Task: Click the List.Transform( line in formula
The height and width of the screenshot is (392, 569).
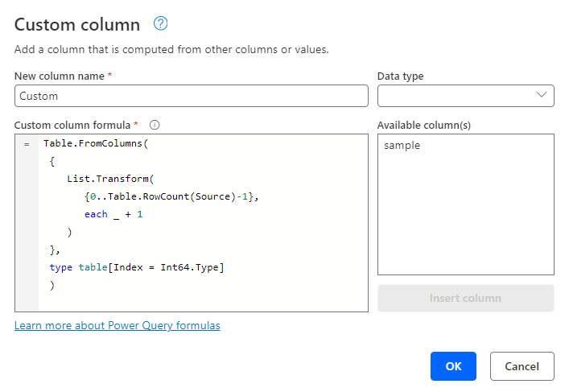Action: pyautogui.click(x=110, y=179)
